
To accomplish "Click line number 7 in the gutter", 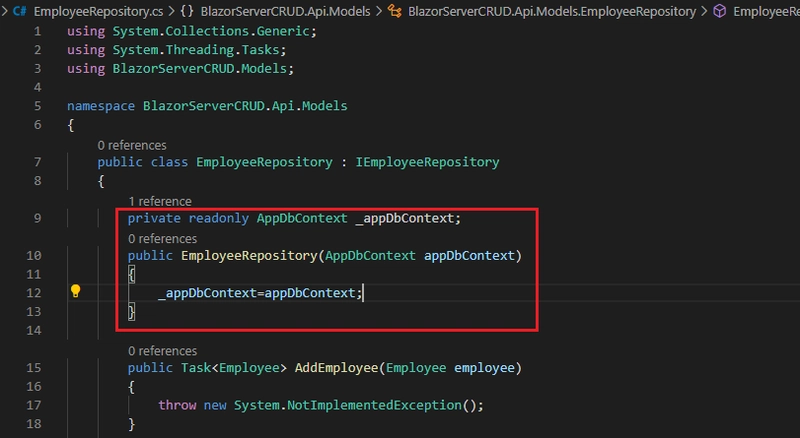I will click(36, 162).
